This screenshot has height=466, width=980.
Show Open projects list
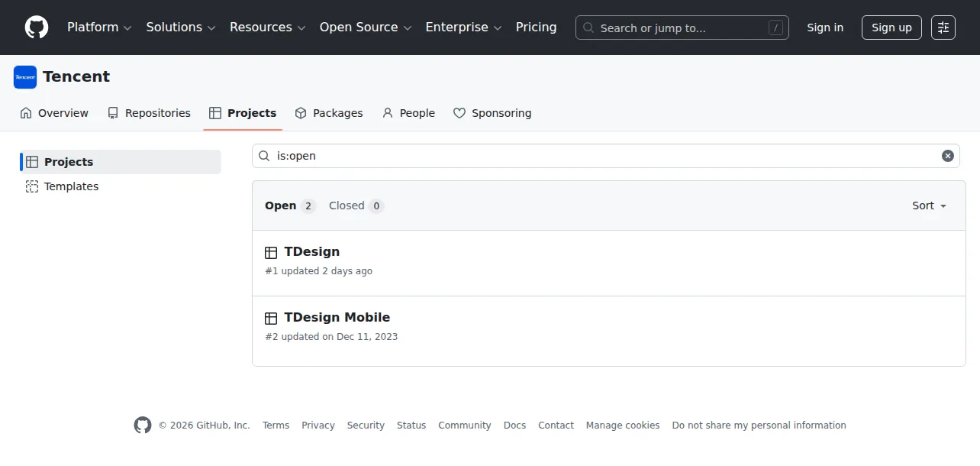pos(290,205)
